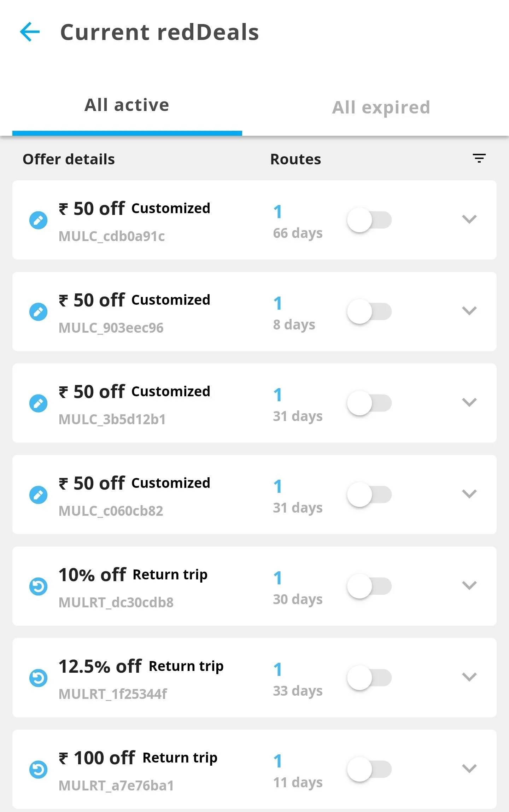The image size is (509, 812).
Task: Tap the MULRT_a7e76ba1 route count number
Action: click(x=278, y=761)
